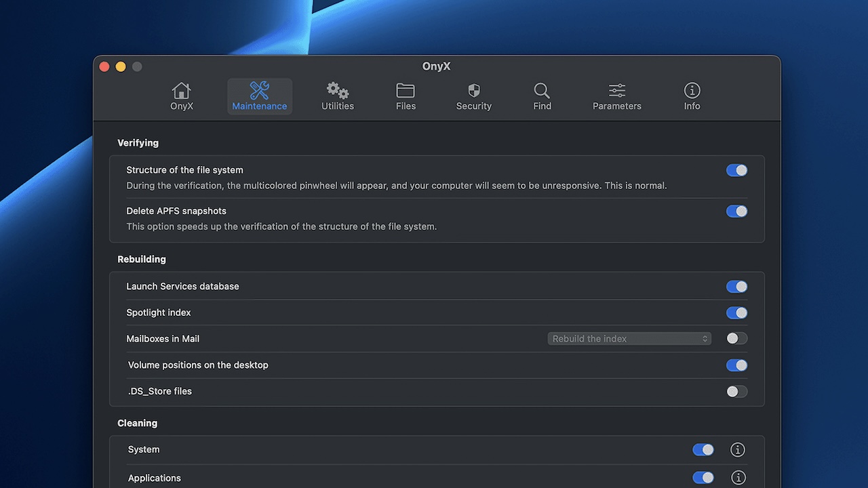Toggle Spotlight index rebuilding
Screen dimensions: 868x488
click(x=736, y=312)
